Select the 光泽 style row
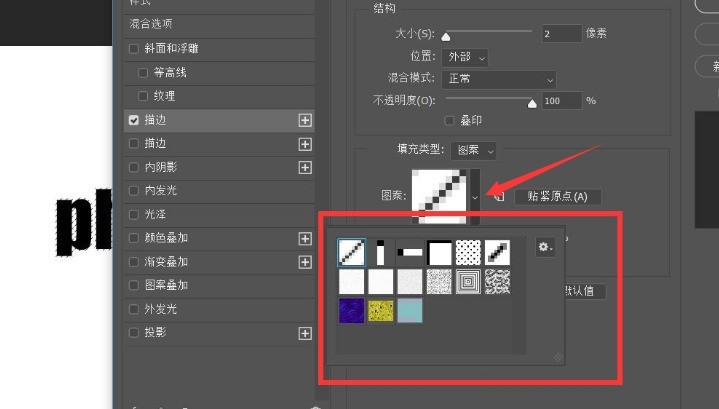The image size is (719, 409). point(219,215)
